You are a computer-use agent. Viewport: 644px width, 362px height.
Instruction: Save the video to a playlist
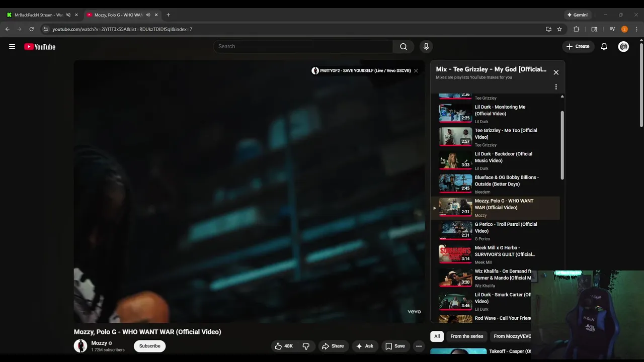(x=395, y=346)
